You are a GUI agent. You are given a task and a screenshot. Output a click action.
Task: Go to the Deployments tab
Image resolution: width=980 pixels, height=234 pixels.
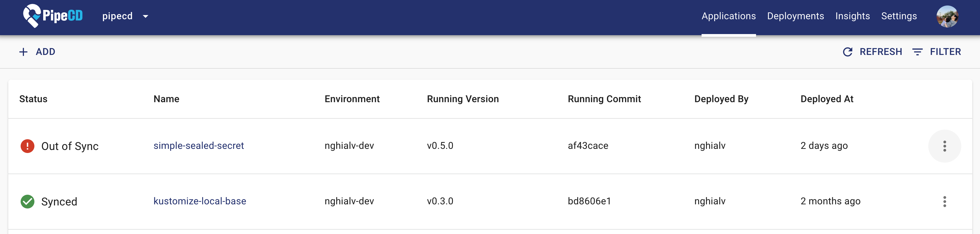795,16
